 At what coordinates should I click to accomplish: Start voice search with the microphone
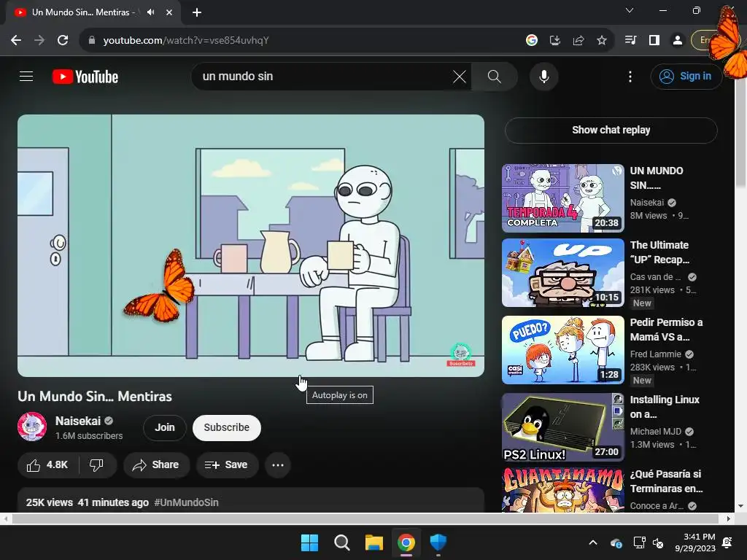click(x=543, y=77)
